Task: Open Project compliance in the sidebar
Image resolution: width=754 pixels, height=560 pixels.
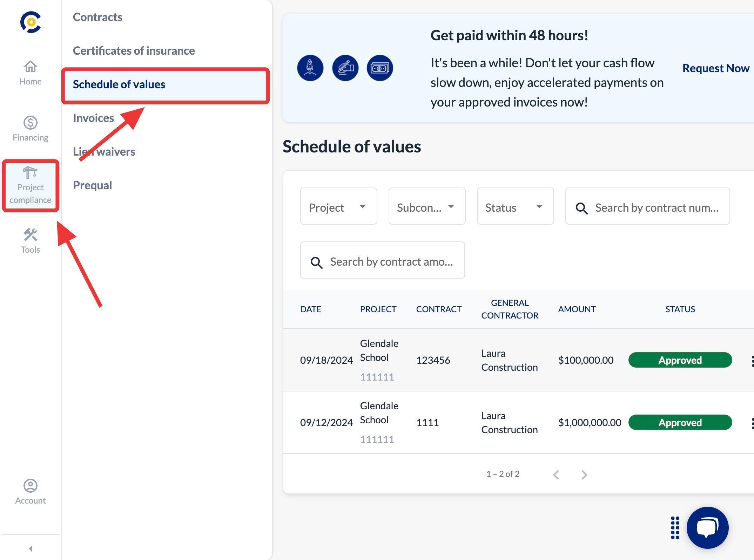Action: 31,186
